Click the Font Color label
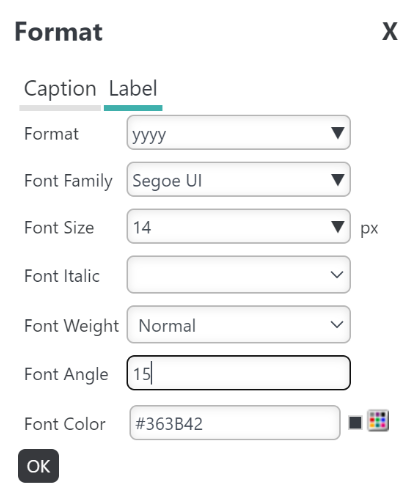Image resolution: width=417 pixels, height=494 pixels. click(x=65, y=424)
